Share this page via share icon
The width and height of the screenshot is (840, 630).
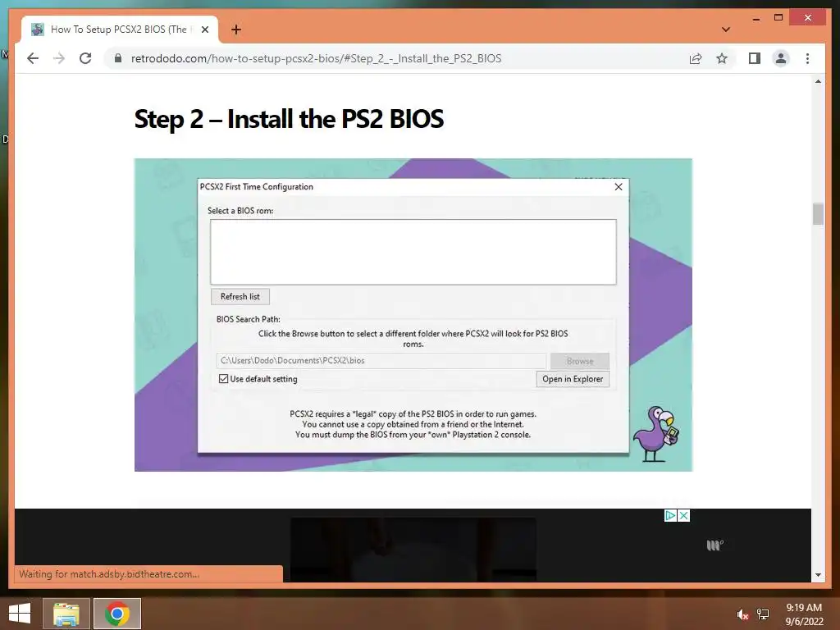click(696, 58)
